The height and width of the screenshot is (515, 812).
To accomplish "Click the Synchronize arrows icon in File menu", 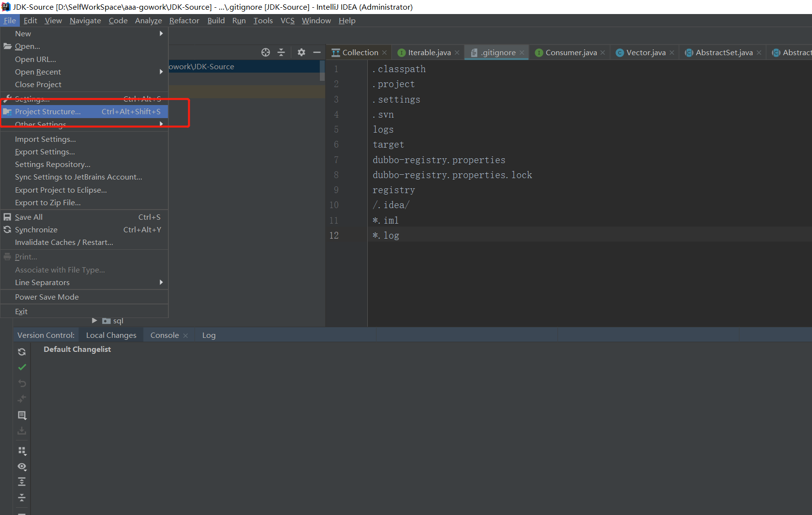I will pyautogui.click(x=7, y=229).
